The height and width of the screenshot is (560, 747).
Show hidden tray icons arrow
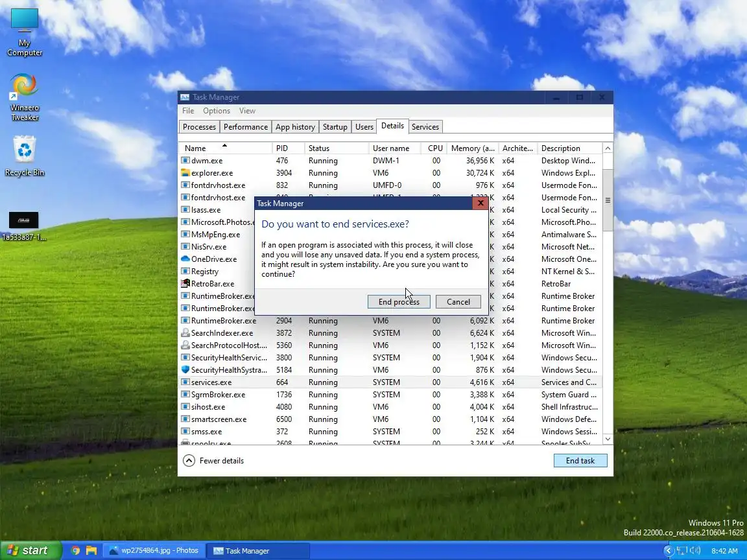point(669,551)
